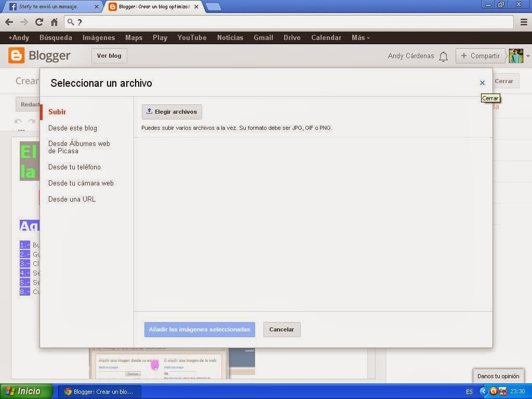Click the browser Home icon
The height and width of the screenshot is (399, 532).
pos(55,22)
